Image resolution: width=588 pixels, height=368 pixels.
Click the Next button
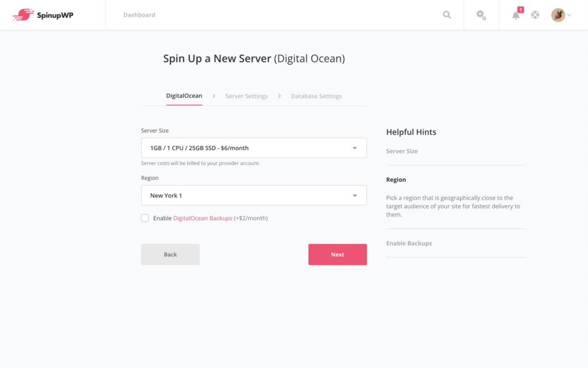pos(338,254)
